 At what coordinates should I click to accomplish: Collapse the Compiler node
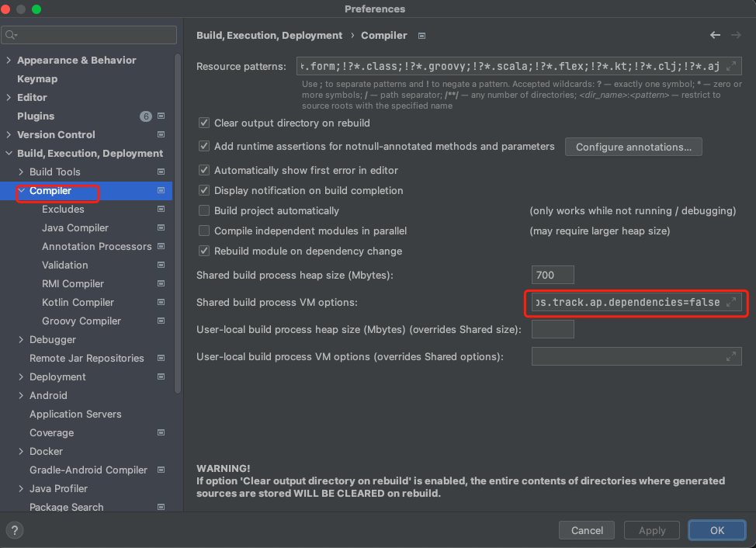click(21, 190)
